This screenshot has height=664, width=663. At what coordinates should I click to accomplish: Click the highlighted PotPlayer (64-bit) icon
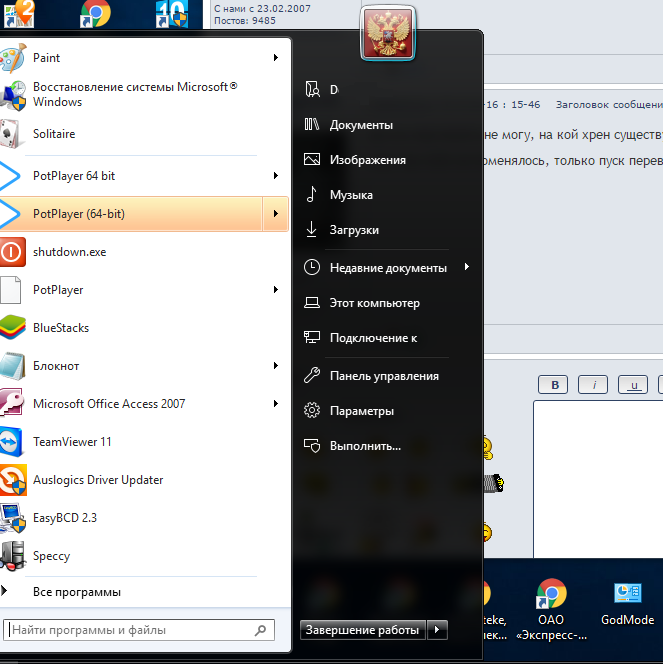tap(10, 214)
